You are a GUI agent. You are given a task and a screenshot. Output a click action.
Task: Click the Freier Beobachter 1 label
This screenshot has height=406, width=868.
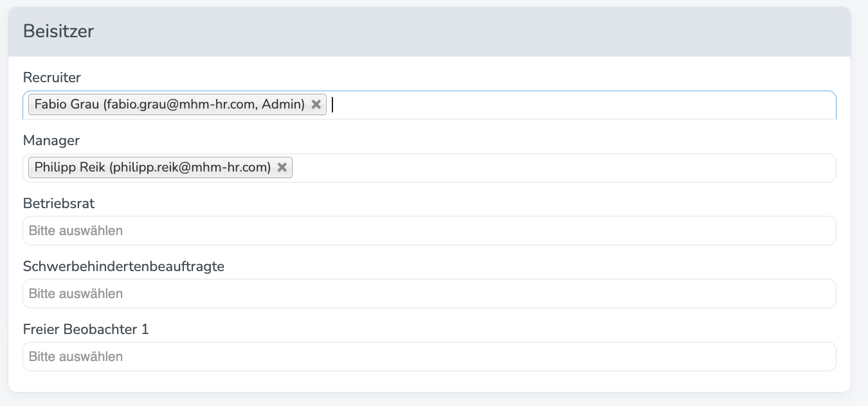coord(86,330)
